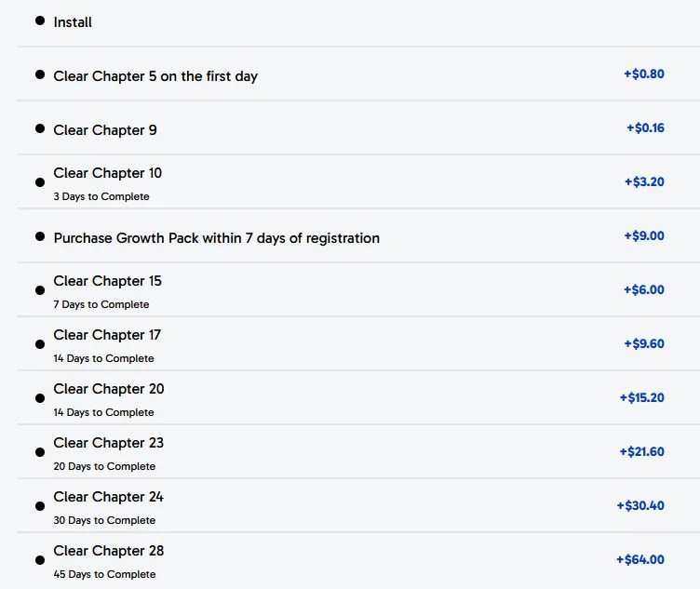This screenshot has width=700, height=589.
Task: Open the Purchase Growth Pack task text
Action: point(216,238)
